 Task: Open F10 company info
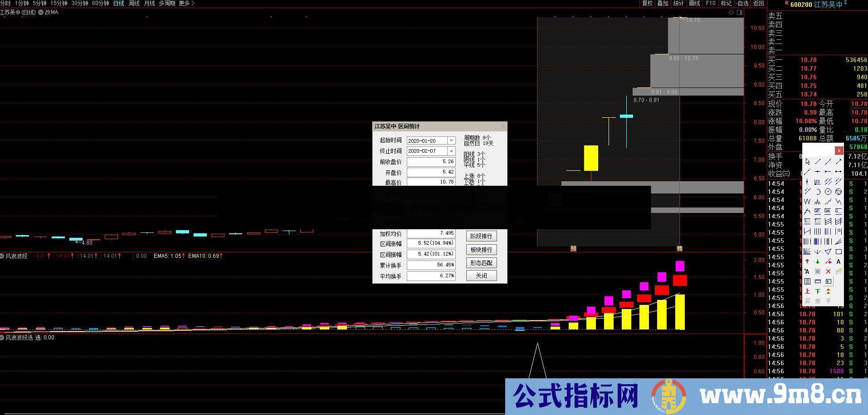click(711, 3)
